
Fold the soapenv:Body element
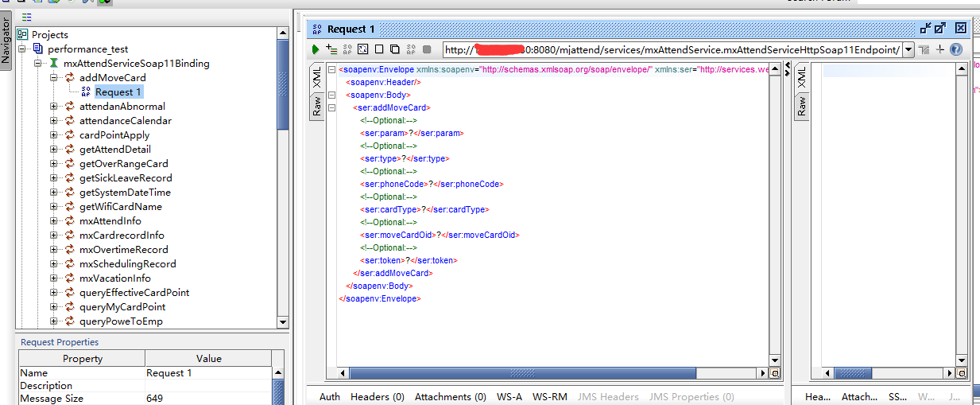[331, 95]
